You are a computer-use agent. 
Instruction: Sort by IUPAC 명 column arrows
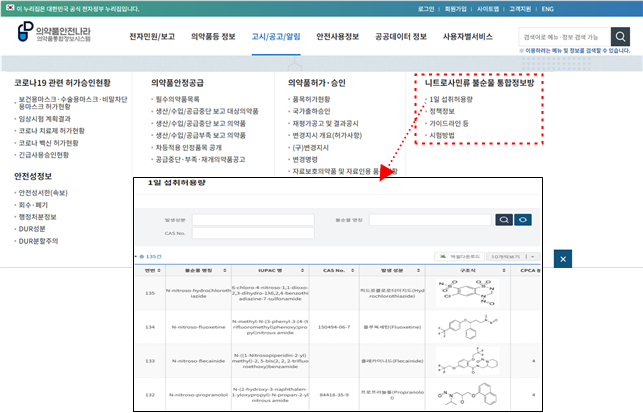point(302,271)
